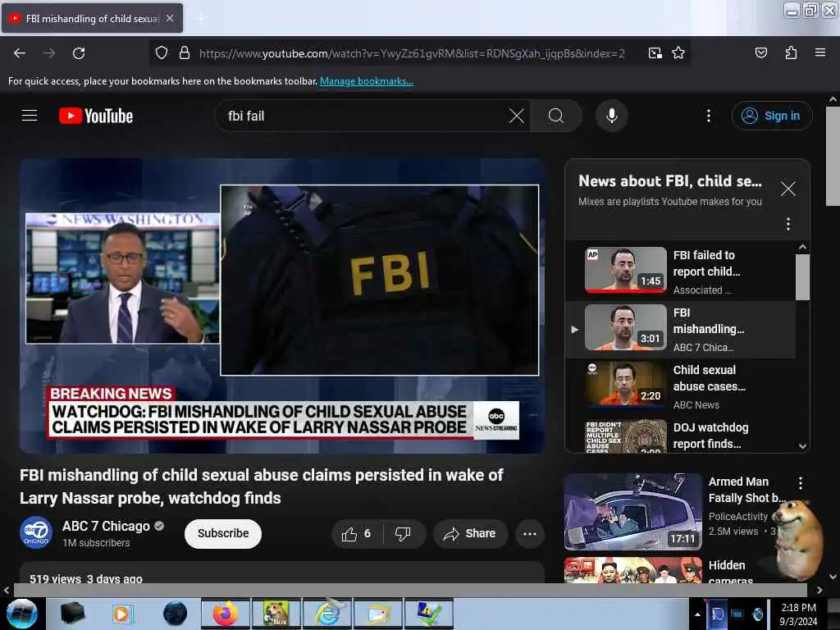Click the main video player
This screenshot has height=630, width=840.
(x=282, y=306)
